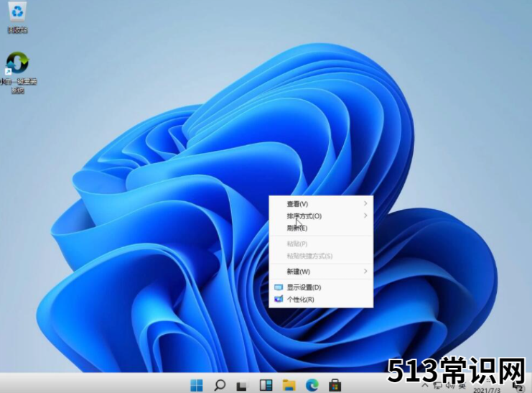The height and width of the screenshot is (393, 532).
Task: Select the 小白一键重装系统 shortcut icon
Action: point(18,73)
